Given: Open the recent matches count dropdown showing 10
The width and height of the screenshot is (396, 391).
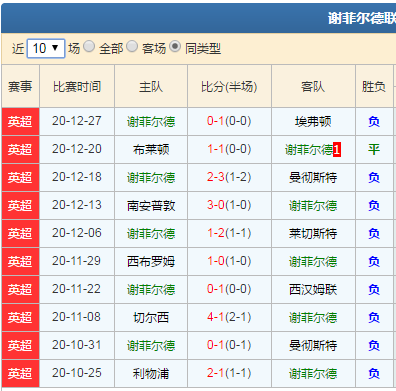Looking at the screenshot, I should [x=46, y=49].
